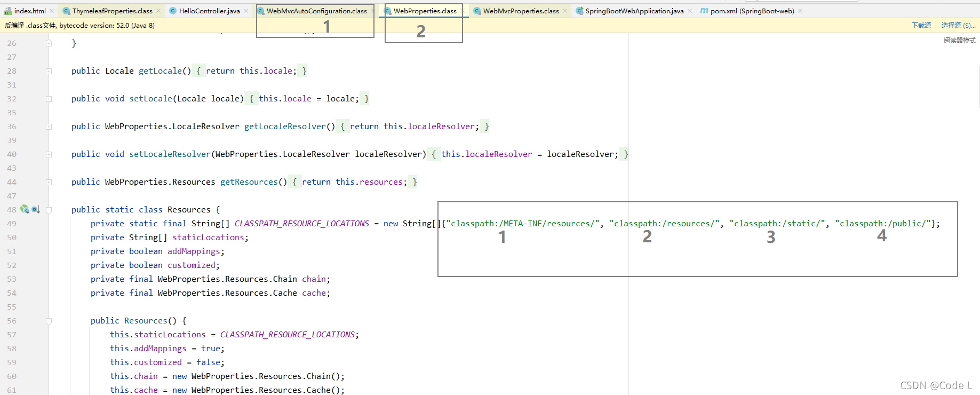The image size is (980, 395).
Task: Open the ThymeleafProperties.class tab
Action: 113,11
